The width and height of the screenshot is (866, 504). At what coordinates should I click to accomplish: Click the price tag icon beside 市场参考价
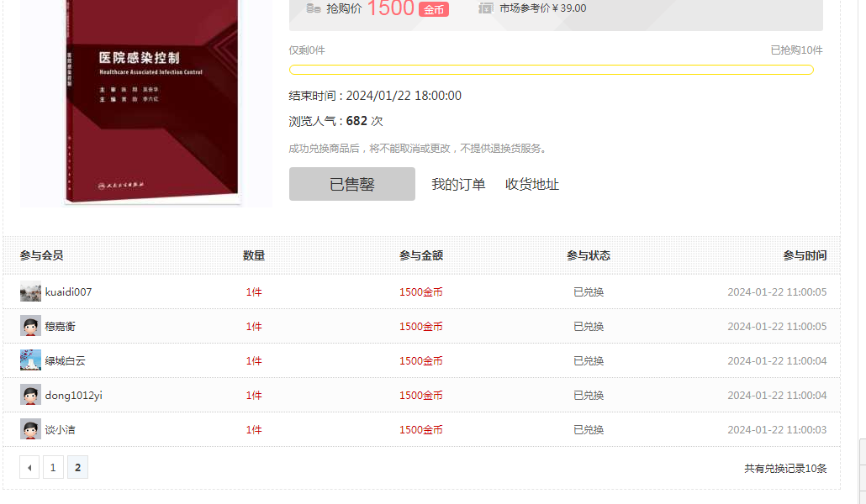click(487, 8)
